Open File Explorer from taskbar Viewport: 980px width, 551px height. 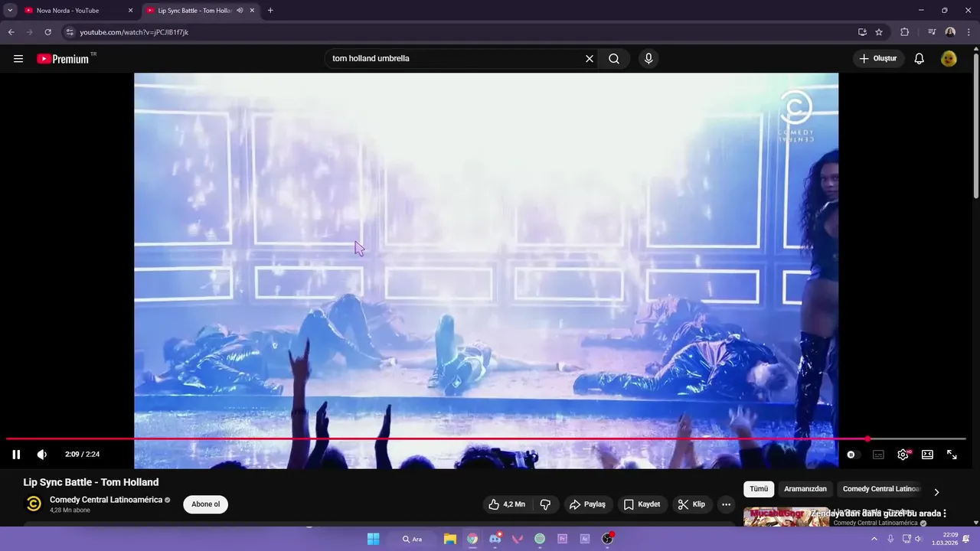pyautogui.click(x=450, y=539)
